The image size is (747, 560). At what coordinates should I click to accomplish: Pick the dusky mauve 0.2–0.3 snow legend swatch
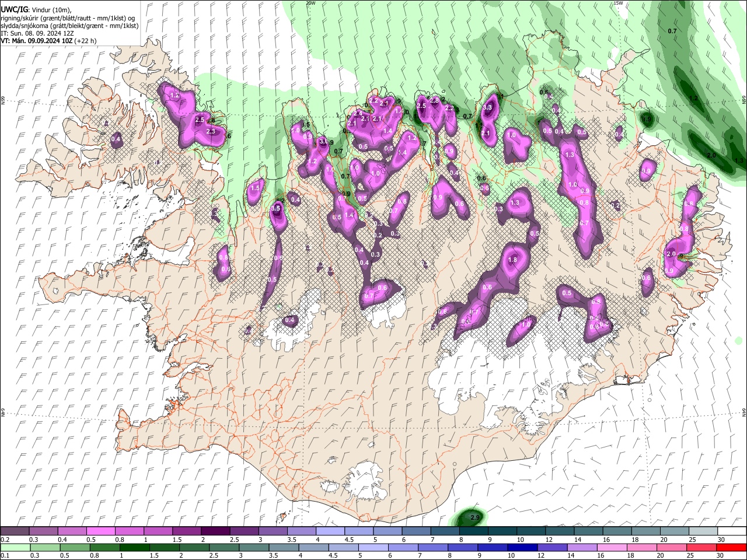(x=16, y=531)
